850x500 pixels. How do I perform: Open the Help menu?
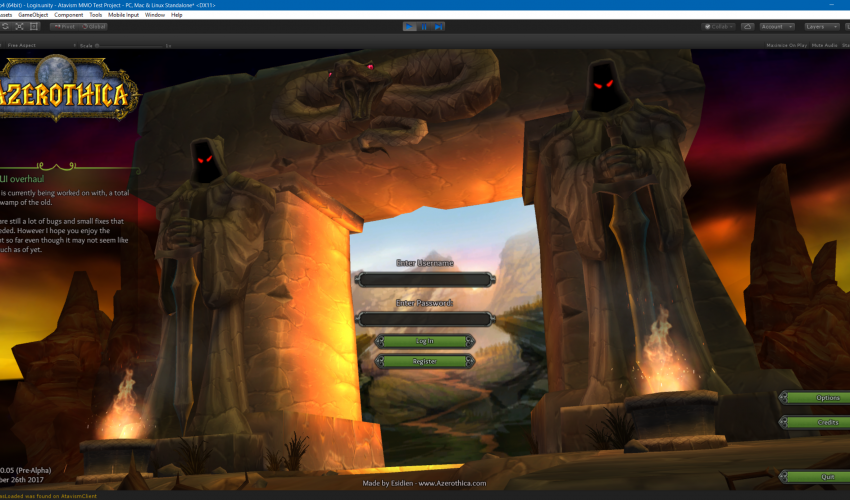(x=177, y=15)
